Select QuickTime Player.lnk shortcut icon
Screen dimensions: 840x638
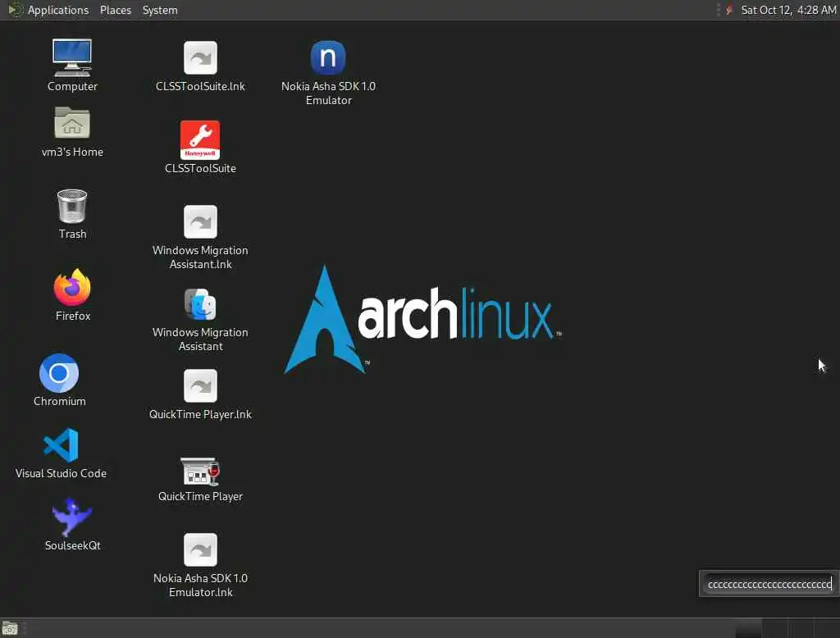(200, 385)
